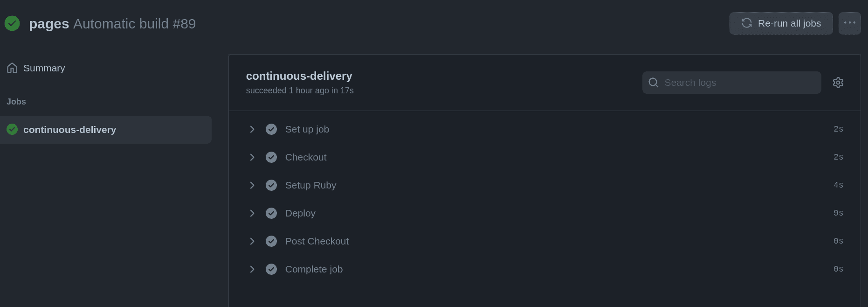
Task: Open the Summary page
Action: click(x=44, y=68)
